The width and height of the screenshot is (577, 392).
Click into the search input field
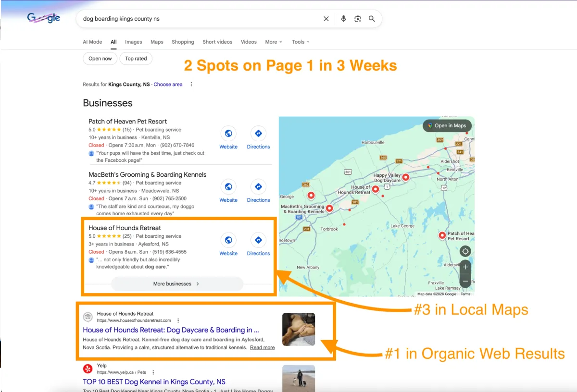coord(200,19)
